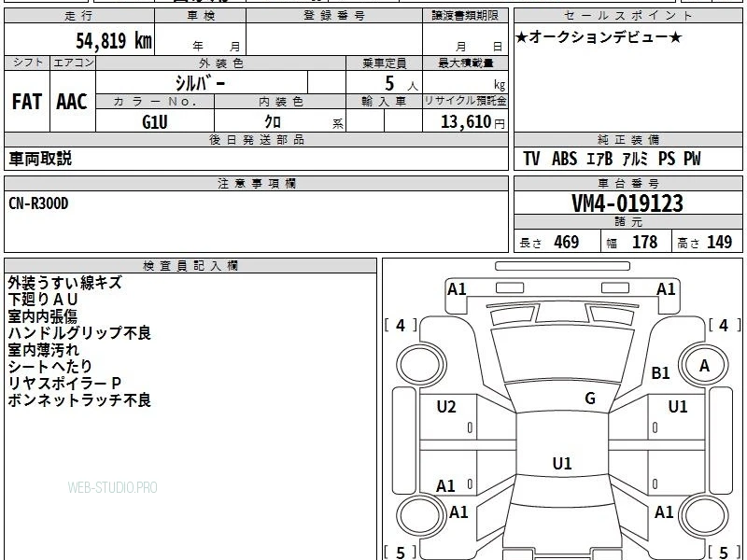Select the リサイクル預託金 header
Screen dimensions: 747x560
pos(465,101)
